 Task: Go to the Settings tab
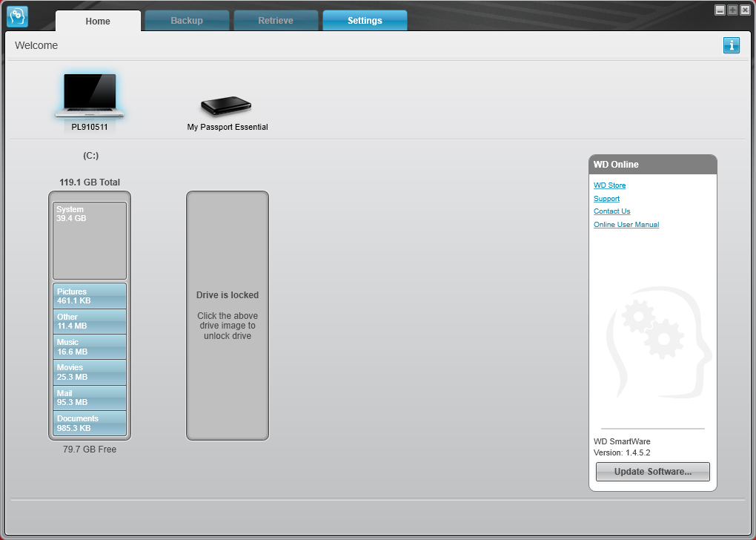coord(365,21)
